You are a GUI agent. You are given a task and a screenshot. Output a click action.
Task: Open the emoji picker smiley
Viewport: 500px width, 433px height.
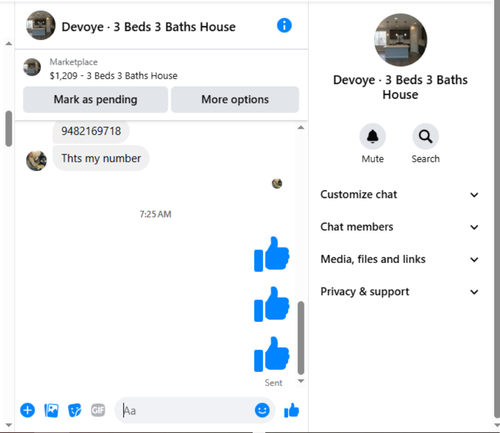[x=262, y=410]
